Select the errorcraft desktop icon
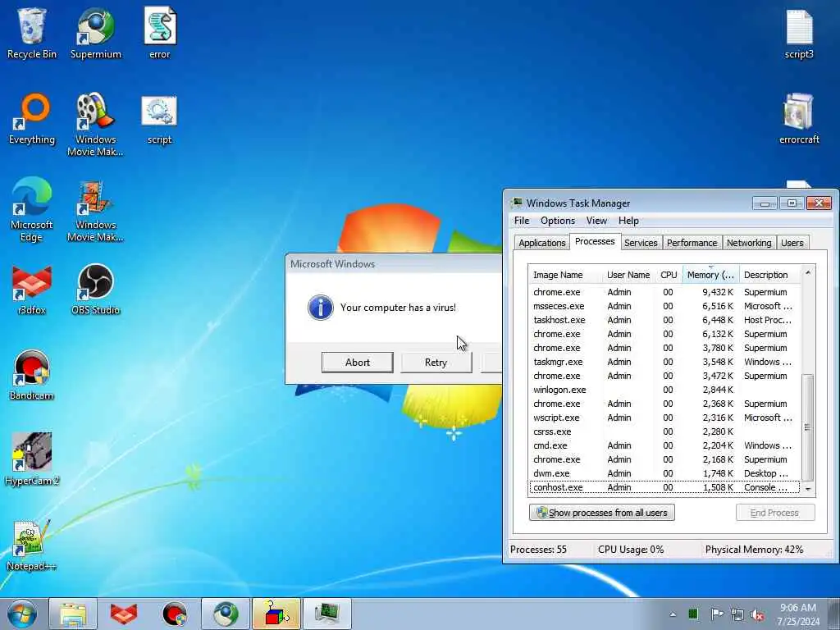The image size is (840, 630). point(799,119)
